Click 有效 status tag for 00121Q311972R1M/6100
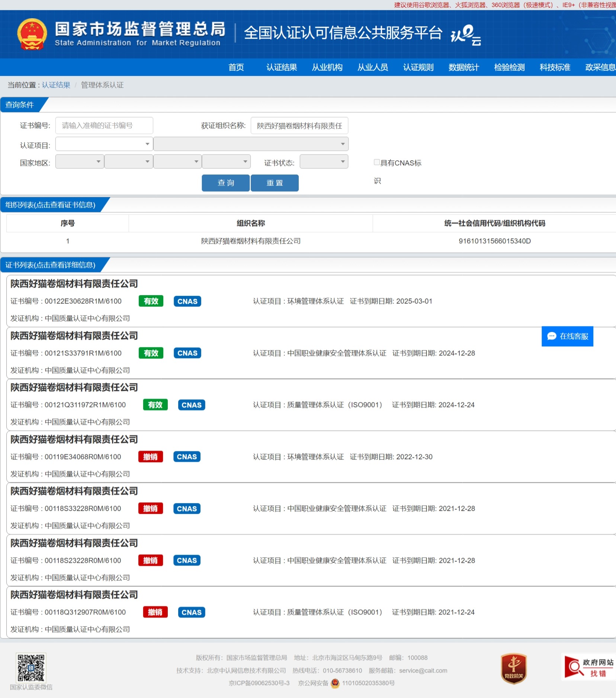Screen dimensions: 616x698 [155, 405]
